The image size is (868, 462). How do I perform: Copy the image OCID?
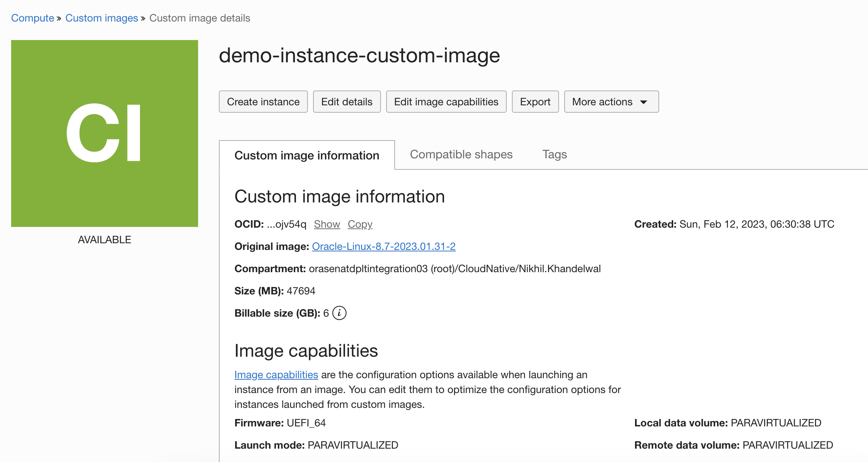tap(359, 224)
